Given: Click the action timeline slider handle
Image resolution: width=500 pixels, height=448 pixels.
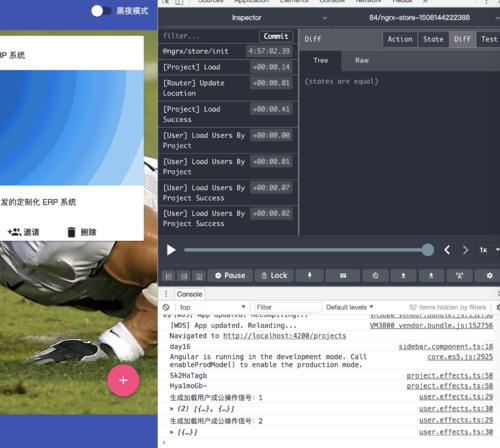Looking at the screenshot, I should coord(427,250).
